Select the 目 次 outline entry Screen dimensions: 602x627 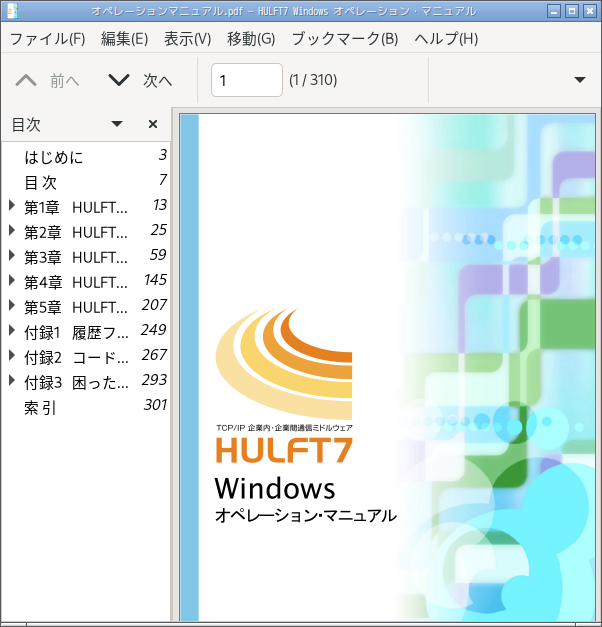point(86,182)
